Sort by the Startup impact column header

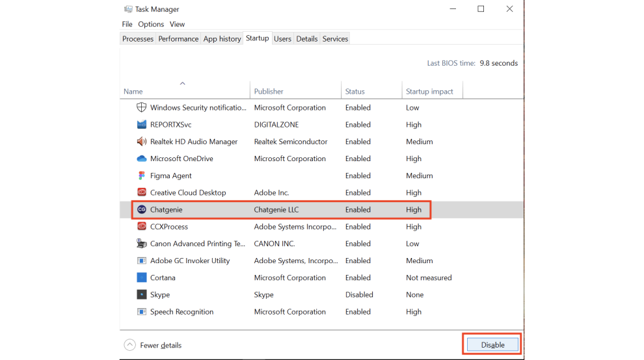pyautogui.click(x=429, y=92)
